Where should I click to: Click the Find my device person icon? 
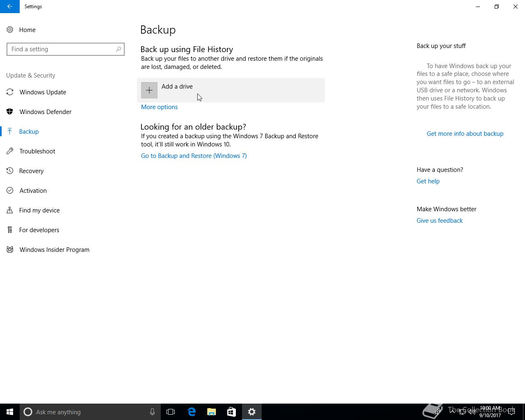tap(10, 210)
